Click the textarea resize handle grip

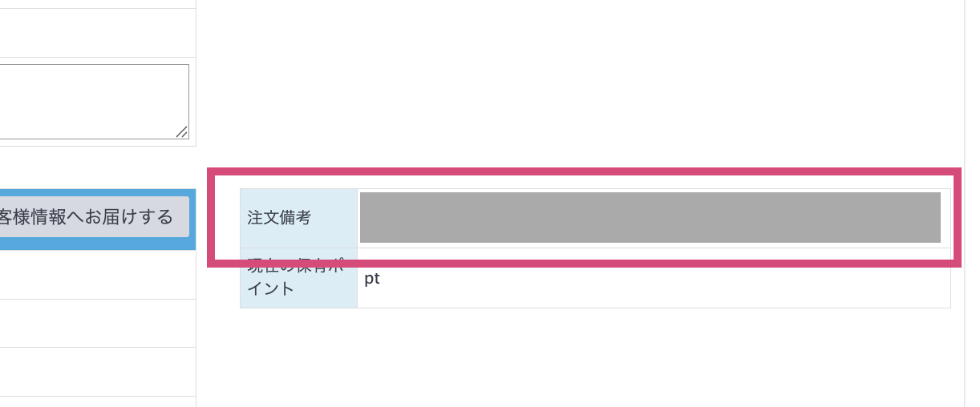click(182, 132)
